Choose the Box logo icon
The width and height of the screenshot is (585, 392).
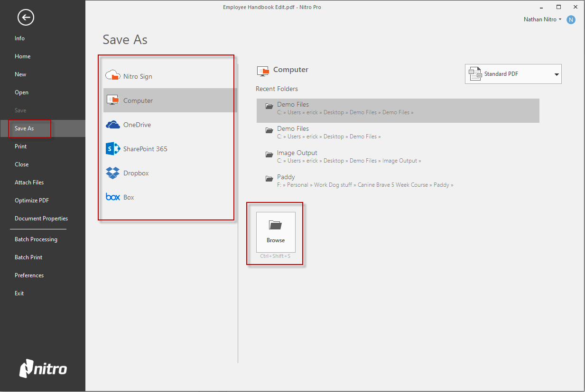(112, 197)
